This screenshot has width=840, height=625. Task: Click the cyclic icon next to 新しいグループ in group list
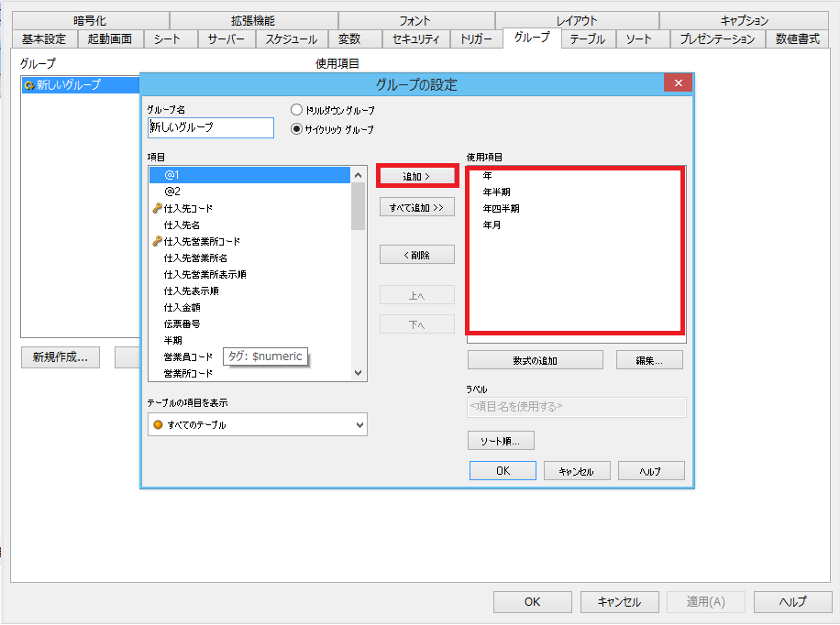(29, 85)
